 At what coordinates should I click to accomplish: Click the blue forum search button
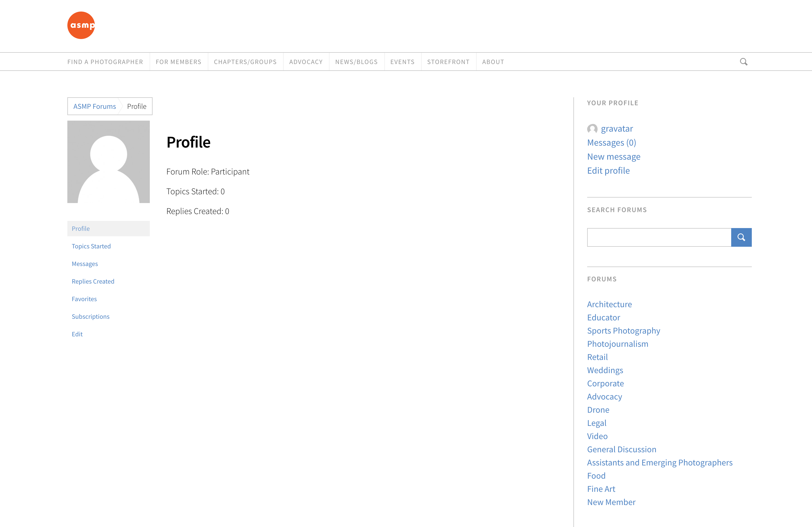pos(741,237)
